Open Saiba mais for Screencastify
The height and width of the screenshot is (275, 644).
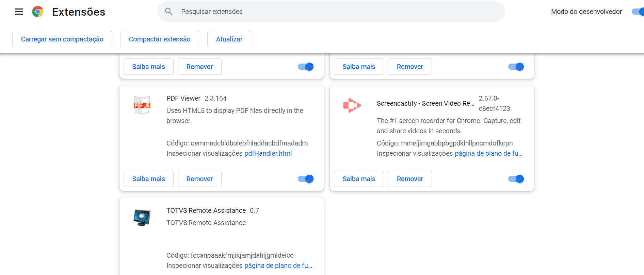click(x=359, y=179)
